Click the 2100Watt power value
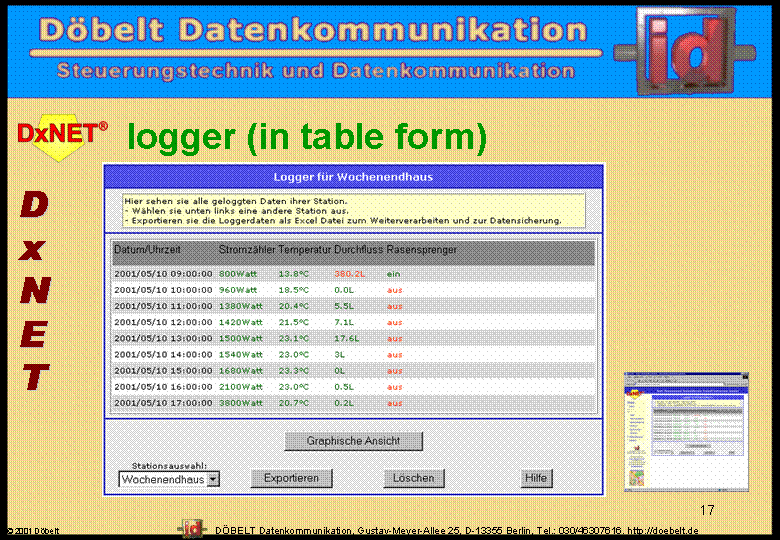The height and width of the screenshot is (540, 780). click(241, 387)
